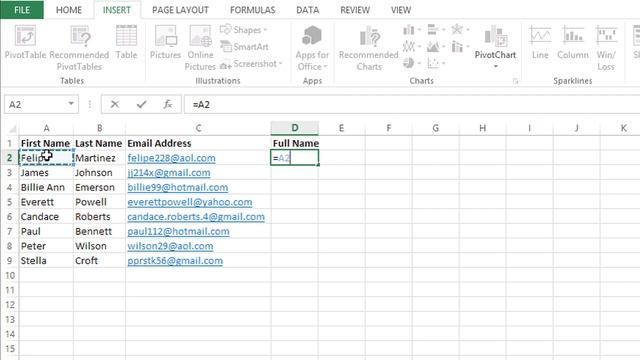Image resolution: width=640 pixels, height=360 pixels.
Task: Select row 5 header
Action: click(9, 202)
